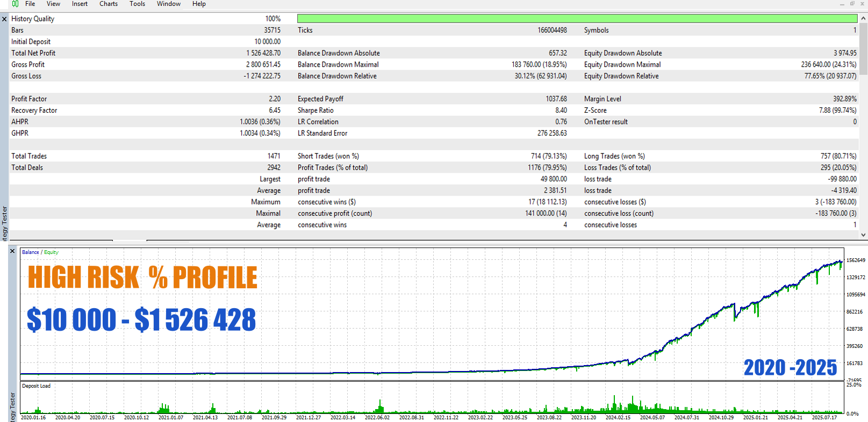Click the Total Trades value 1471

tap(274, 156)
